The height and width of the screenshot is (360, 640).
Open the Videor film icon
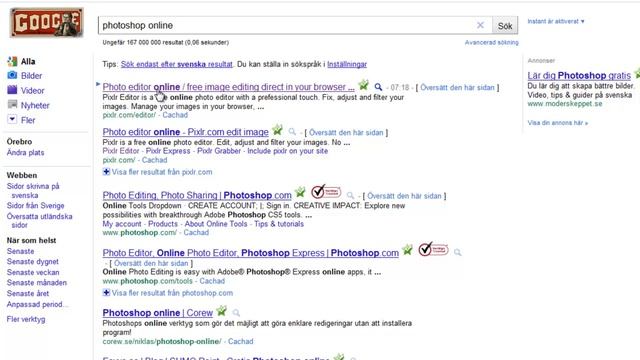coord(12,90)
